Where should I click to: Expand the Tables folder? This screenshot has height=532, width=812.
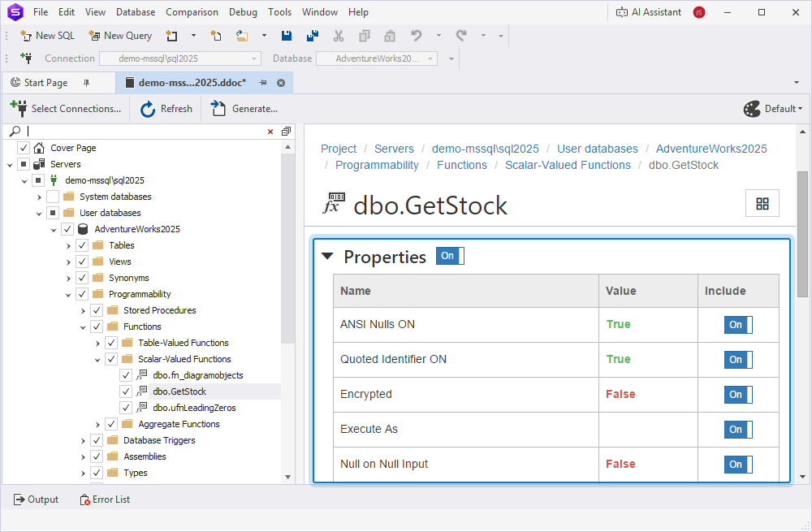tap(68, 245)
